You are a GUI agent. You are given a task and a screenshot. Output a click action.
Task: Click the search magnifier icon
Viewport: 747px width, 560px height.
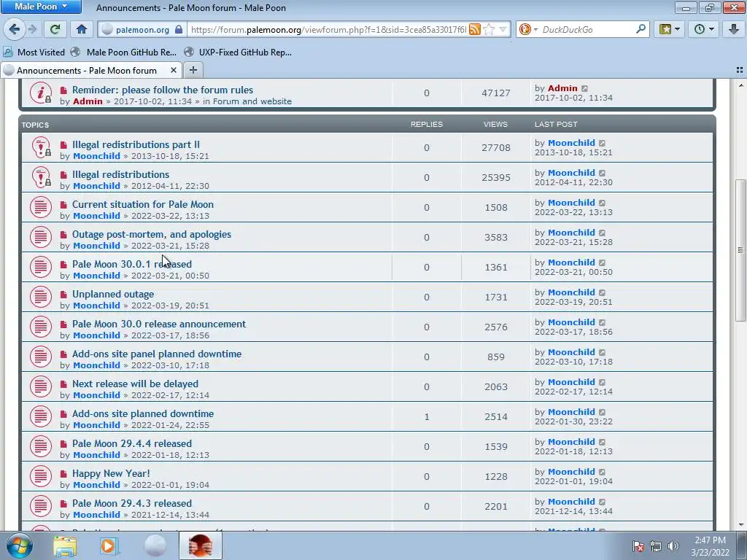pyautogui.click(x=640, y=29)
